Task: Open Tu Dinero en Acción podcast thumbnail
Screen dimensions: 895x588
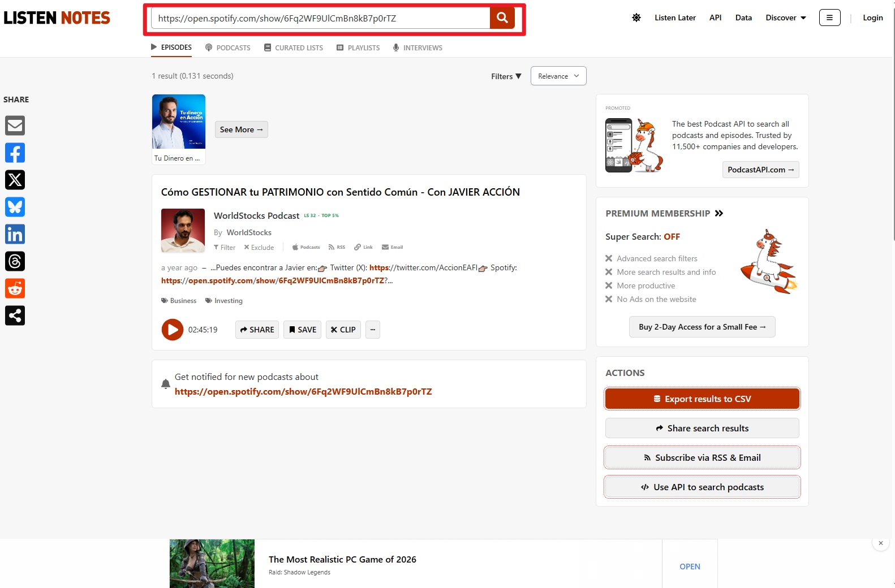Action: click(x=179, y=122)
